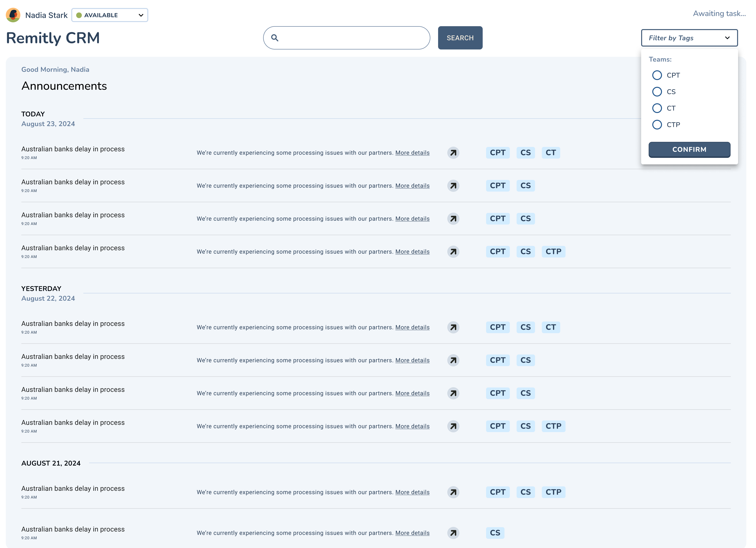The width and height of the screenshot is (756, 548).
Task: Open arrow icon for last CS-only announcement
Action: click(x=453, y=533)
